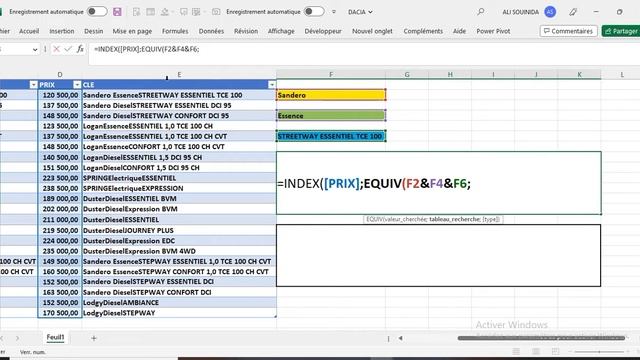The width and height of the screenshot is (640, 360).
Task: Open the Compléments ribbon tab
Action: point(423,31)
